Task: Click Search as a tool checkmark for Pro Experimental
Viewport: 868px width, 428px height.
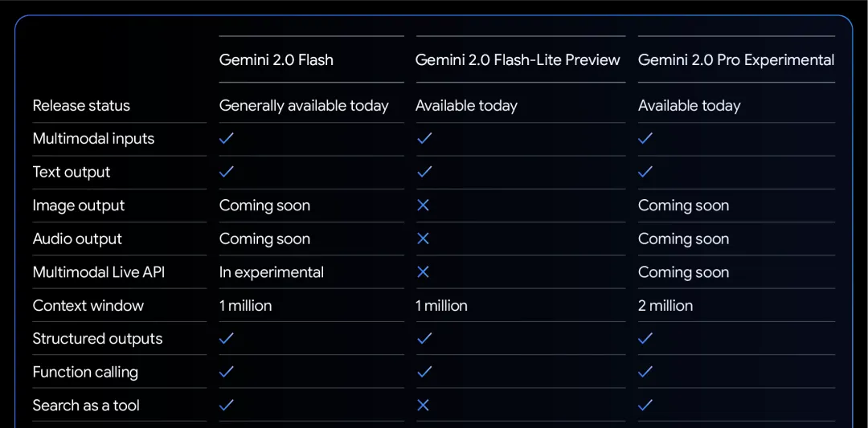Action: (645, 406)
